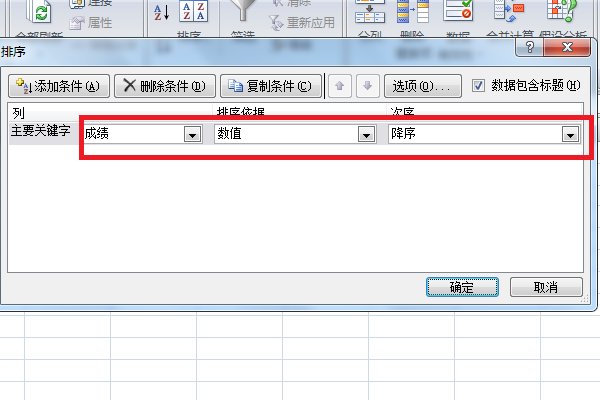Click the 列 column header

click(18, 113)
